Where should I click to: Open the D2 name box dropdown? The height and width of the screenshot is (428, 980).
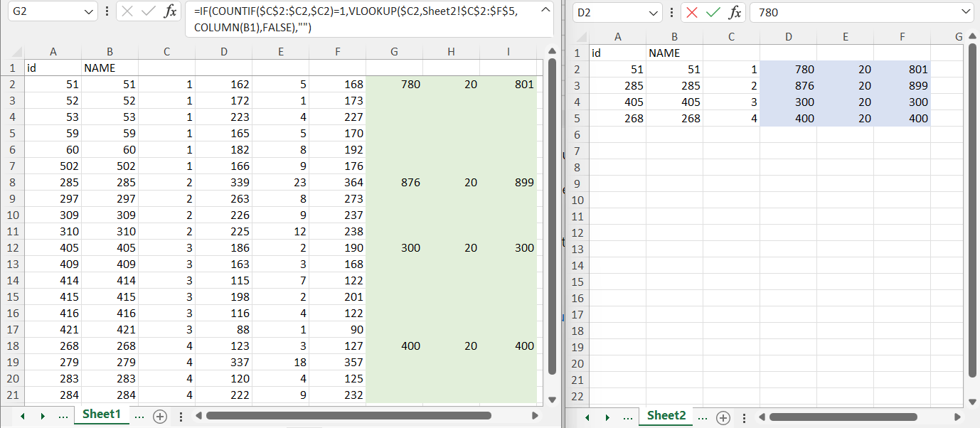[x=654, y=12]
